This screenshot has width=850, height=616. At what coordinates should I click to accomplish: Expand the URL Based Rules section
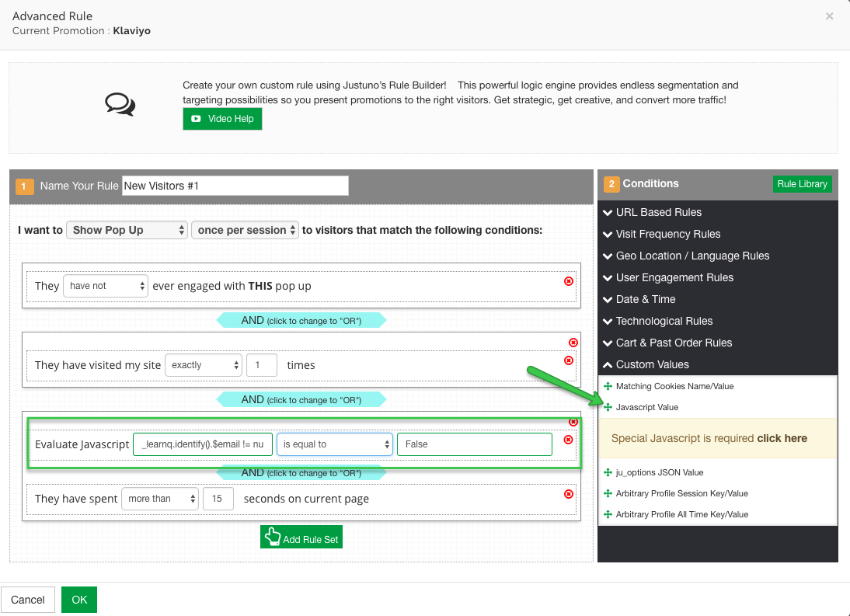(x=658, y=212)
